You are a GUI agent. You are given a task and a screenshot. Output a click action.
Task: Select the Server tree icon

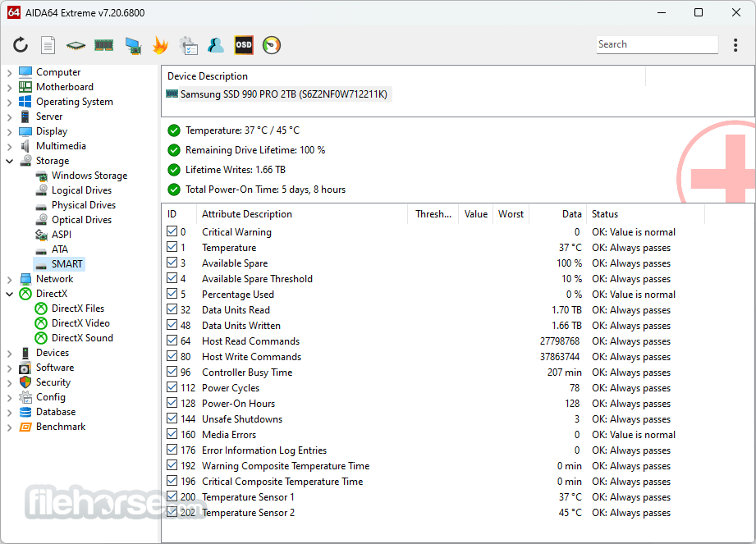click(x=25, y=117)
